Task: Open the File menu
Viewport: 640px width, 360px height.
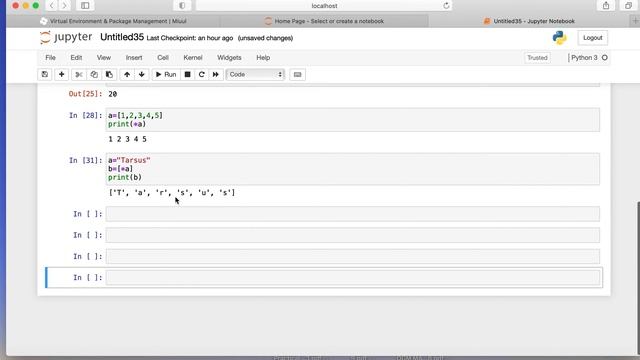Action: coord(50,58)
